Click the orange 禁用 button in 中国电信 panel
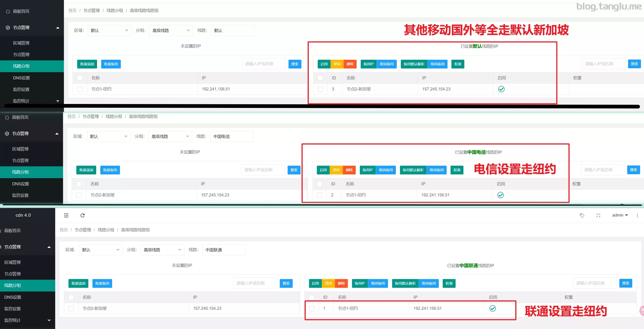Viewport: 644px width, 329px height. coord(336,170)
